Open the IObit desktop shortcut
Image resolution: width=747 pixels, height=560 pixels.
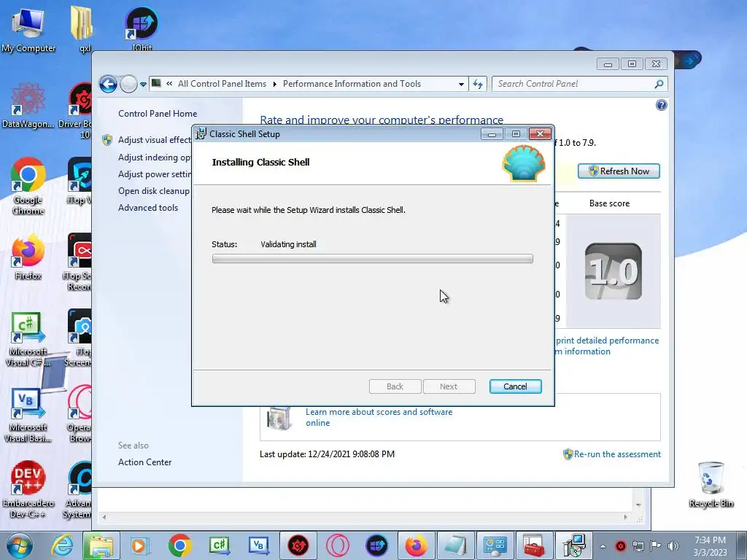click(142, 28)
